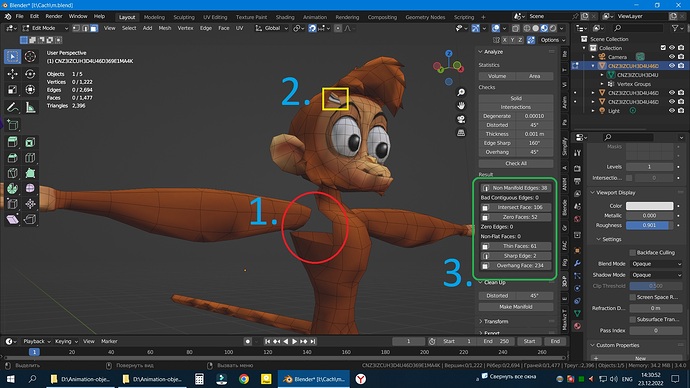The height and width of the screenshot is (388, 690).
Task: Open the File menu
Action: point(19,16)
